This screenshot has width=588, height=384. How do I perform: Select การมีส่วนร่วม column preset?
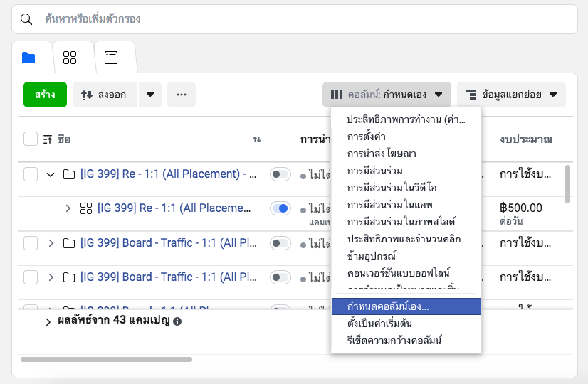click(406, 171)
